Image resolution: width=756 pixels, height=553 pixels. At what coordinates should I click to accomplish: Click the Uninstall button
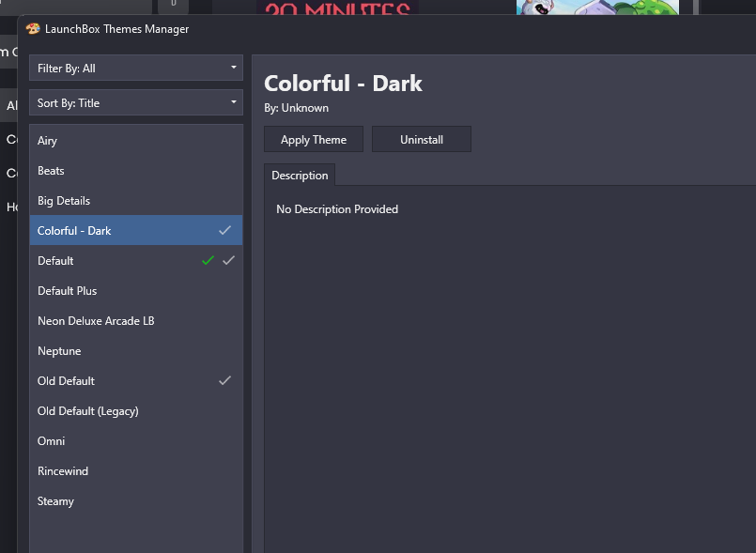click(x=422, y=139)
